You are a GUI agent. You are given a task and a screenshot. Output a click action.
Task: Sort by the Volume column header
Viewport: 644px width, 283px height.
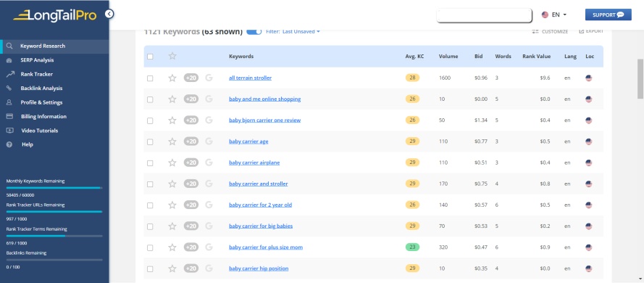point(448,57)
